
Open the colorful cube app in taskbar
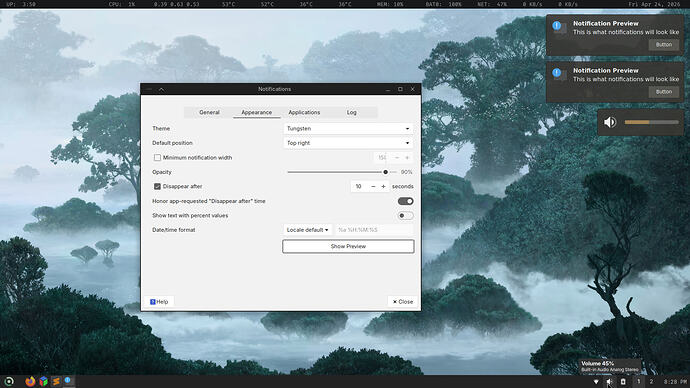pos(43,381)
